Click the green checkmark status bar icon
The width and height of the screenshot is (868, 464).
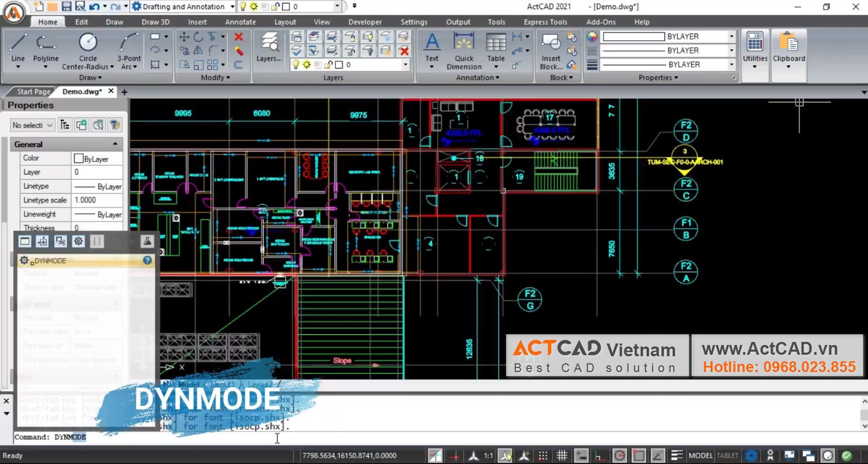[x=846, y=455]
